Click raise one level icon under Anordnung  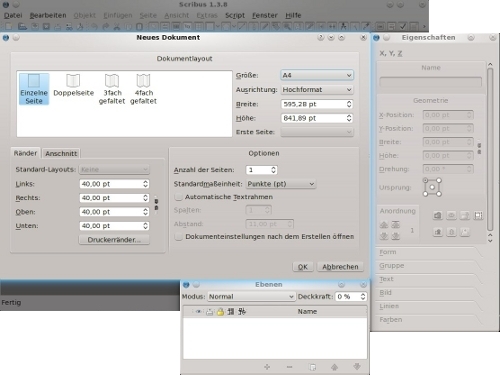click(384, 225)
